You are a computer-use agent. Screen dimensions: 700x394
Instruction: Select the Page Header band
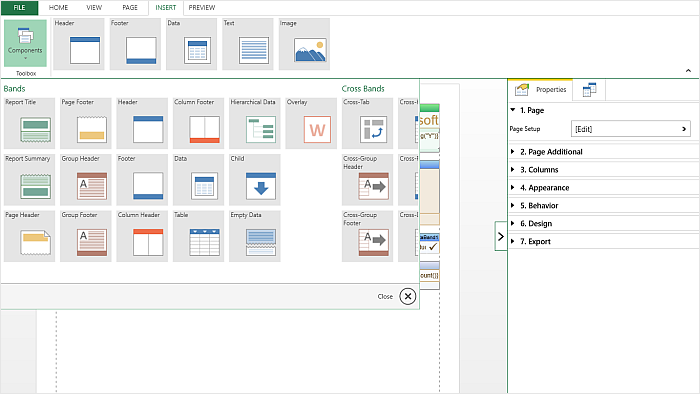pyautogui.click(x=29, y=236)
